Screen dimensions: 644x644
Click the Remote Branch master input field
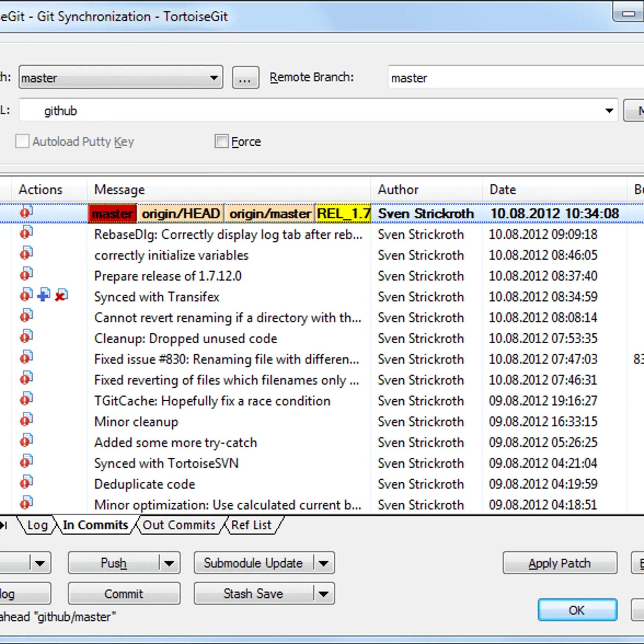pos(516,77)
